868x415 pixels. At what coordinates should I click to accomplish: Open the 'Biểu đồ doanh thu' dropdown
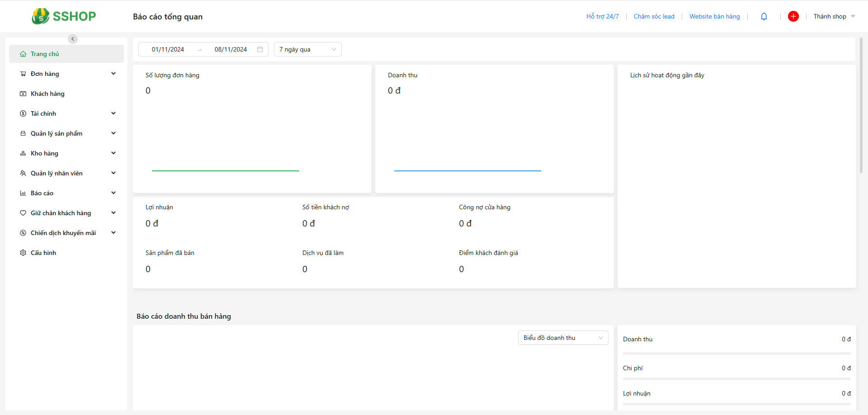[x=563, y=338]
